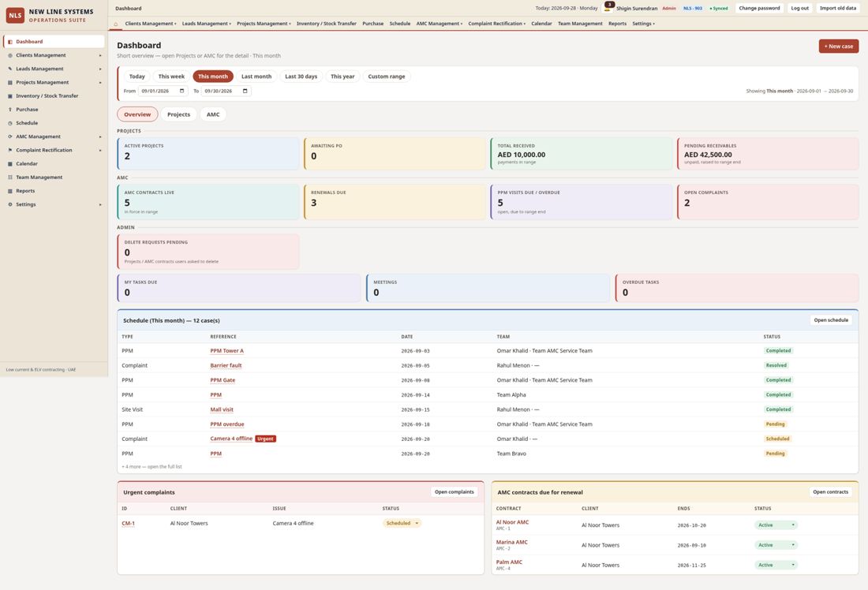Click the Projects Management sidebar icon
Screen dimensions: 868x590
coord(10,83)
